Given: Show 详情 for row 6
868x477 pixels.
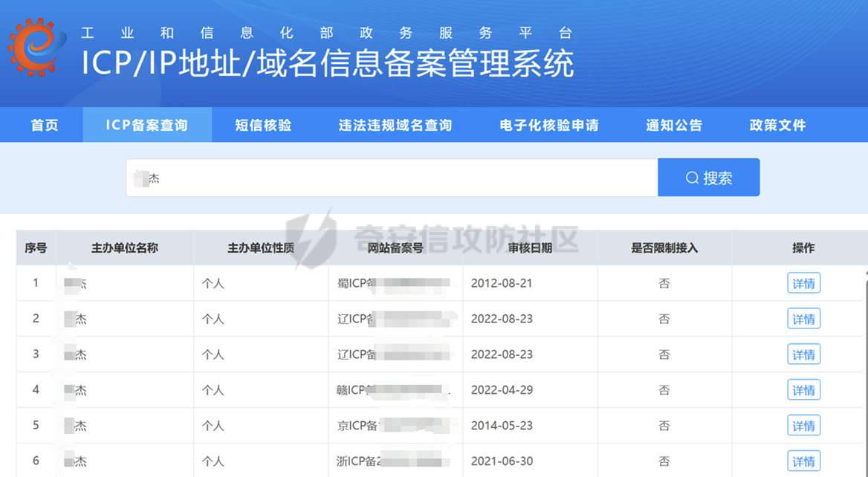Looking at the screenshot, I should pos(804,461).
